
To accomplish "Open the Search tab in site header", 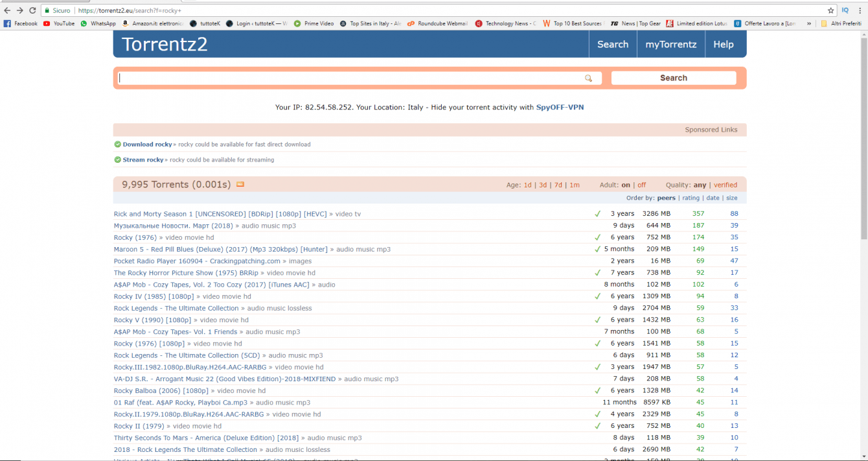I will [x=613, y=44].
